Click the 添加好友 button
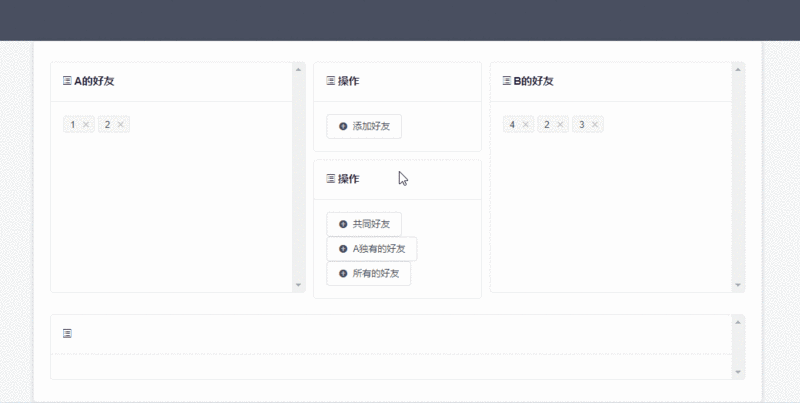 [x=364, y=126]
